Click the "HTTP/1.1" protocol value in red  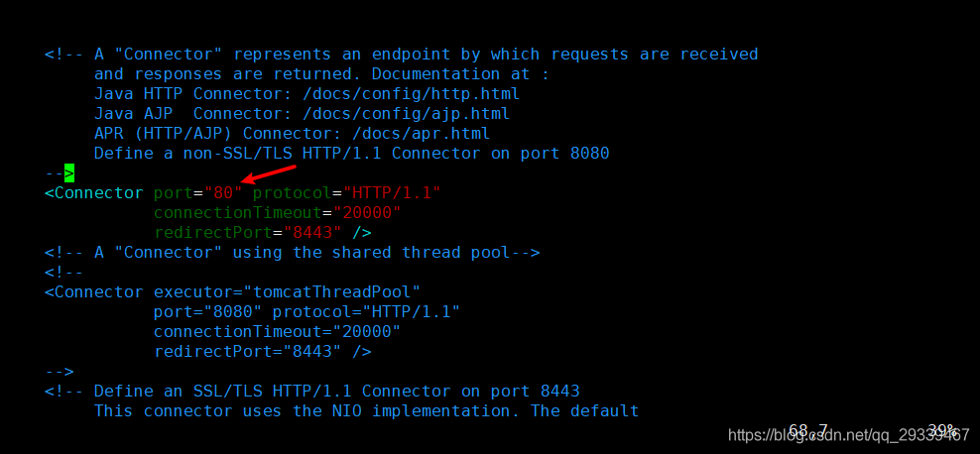click(392, 193)
